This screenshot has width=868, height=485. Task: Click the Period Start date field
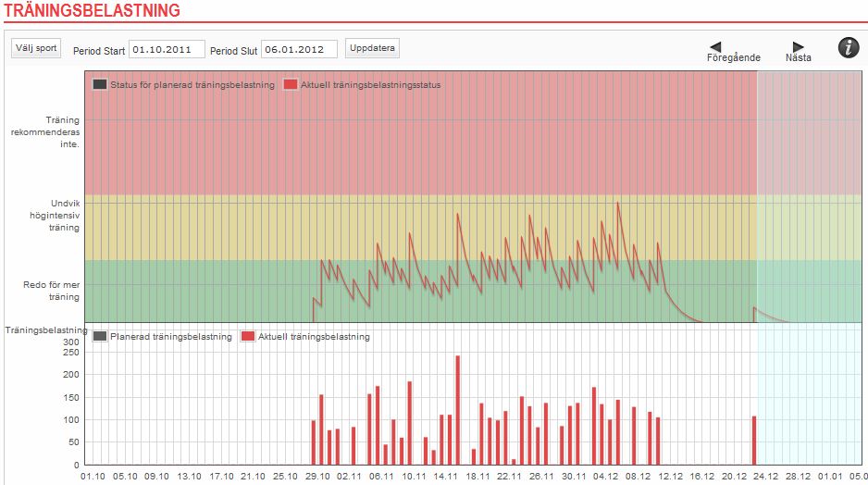167,49
